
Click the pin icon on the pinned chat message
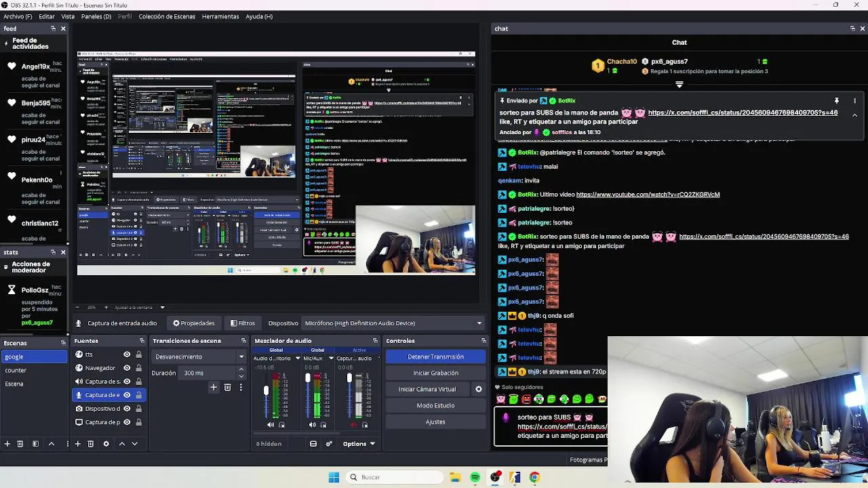[x=837, y=100]
